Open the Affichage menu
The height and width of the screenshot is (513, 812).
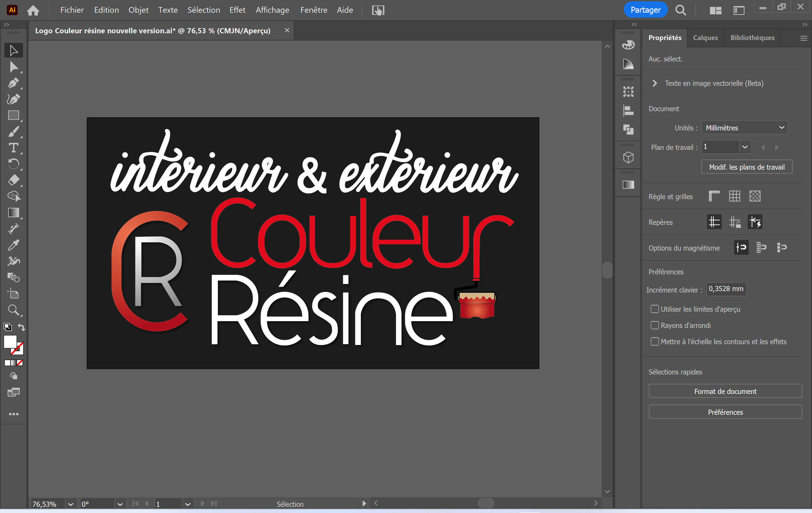[x=273, y=10]
